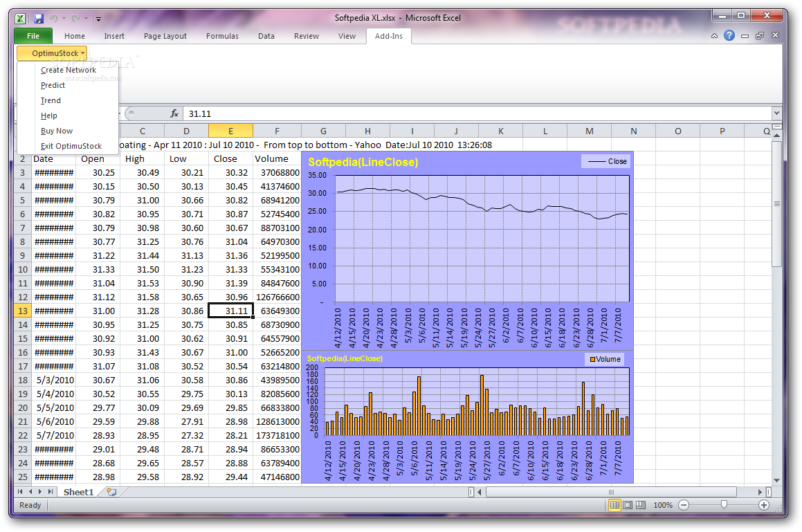This screenshot has width=802, height=532.
Task: Open Customize Quick Access Toolbar dropdown
Action: (x=98, y=19)
